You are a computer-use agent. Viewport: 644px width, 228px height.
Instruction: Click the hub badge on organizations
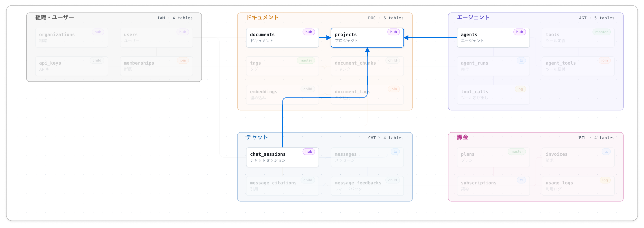click(98, 32)
